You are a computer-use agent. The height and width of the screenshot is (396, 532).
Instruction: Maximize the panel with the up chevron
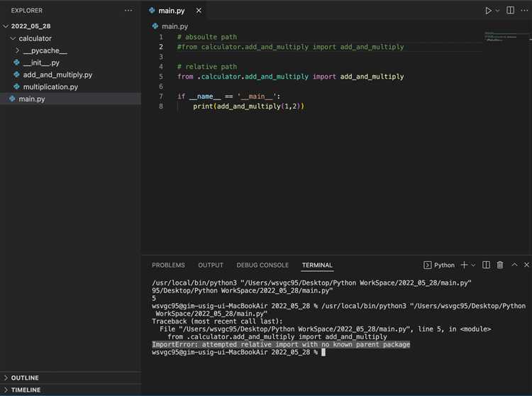pos(514,265)
